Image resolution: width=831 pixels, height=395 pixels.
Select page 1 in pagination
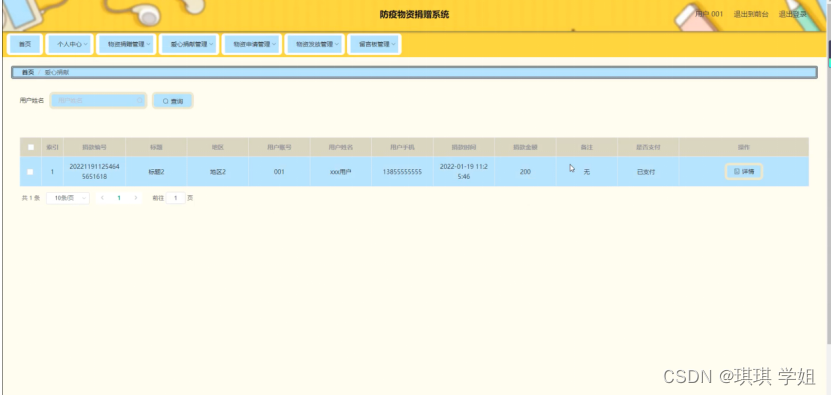[x=119, y=198]
